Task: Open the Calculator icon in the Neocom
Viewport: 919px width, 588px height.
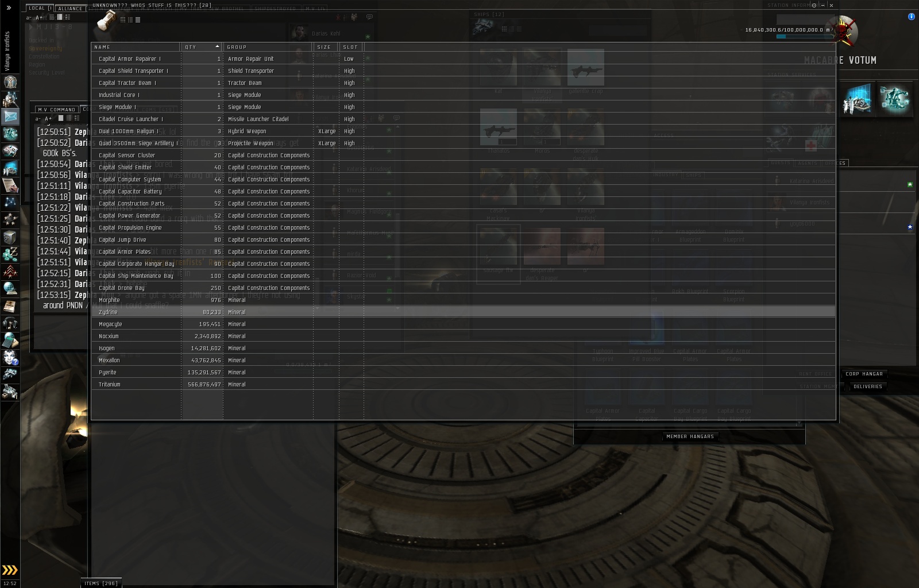Action: [10, 341]
